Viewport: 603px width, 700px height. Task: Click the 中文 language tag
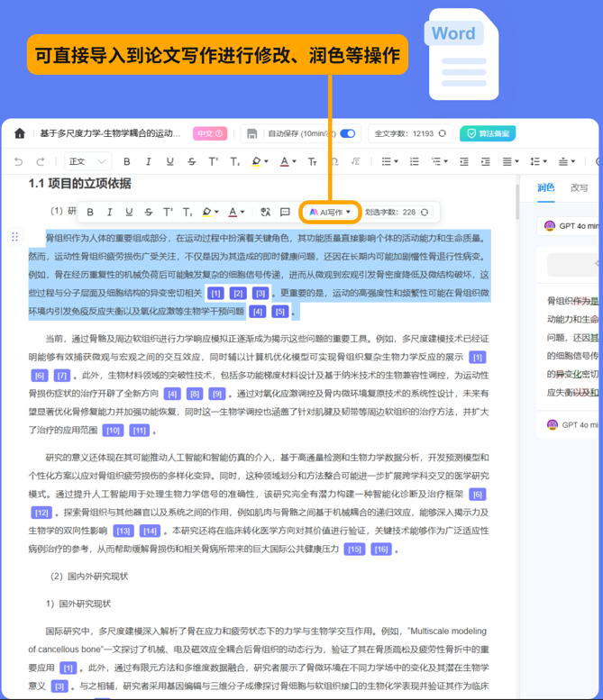210,133
